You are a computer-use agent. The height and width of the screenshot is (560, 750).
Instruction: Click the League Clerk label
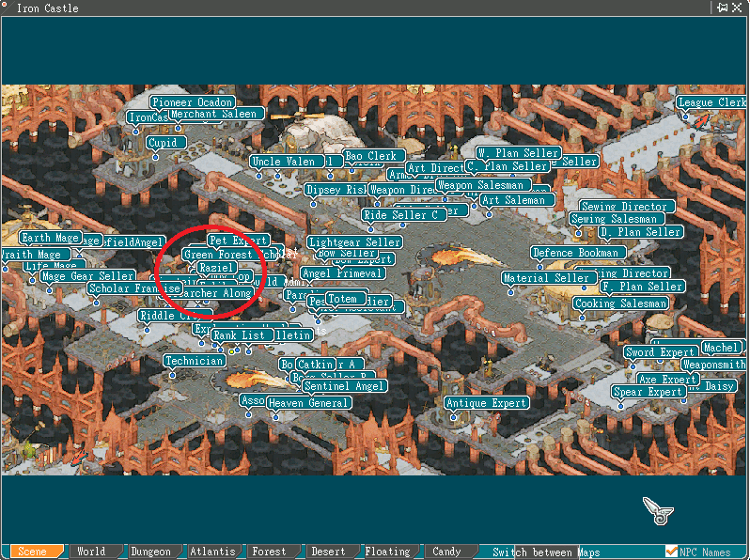(x=711, y=102)
